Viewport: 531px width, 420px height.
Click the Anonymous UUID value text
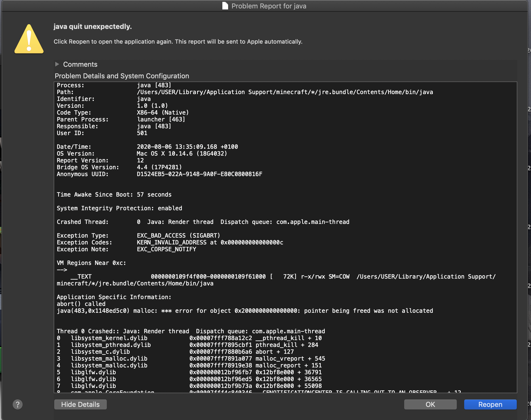pyautogui.click(x=199, y=174)
